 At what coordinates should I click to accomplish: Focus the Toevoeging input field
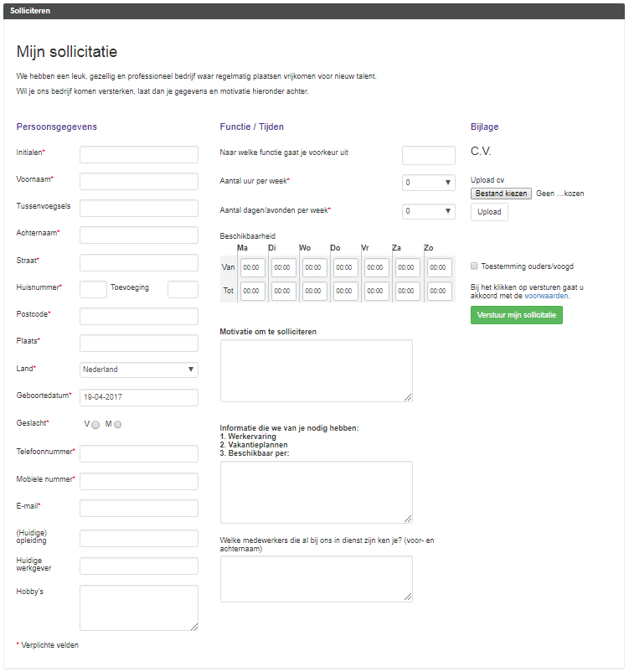(183, 289)
